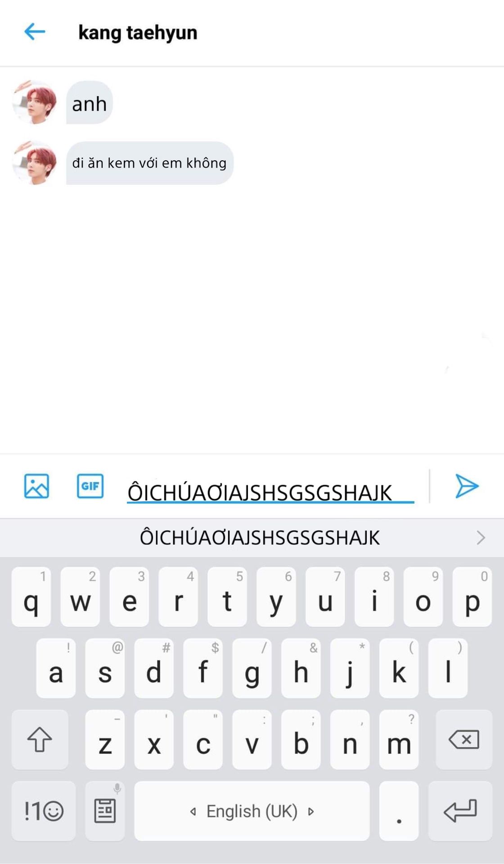Tap the keyboard return key
This screenshot has width=504, height=864.
460,811
